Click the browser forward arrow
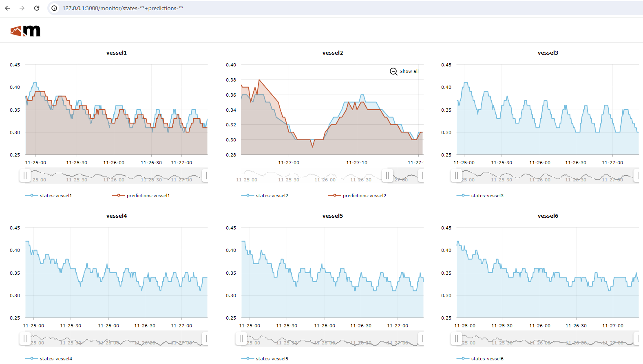The width and height of the screenshot is (643, 364). [22, 8]
